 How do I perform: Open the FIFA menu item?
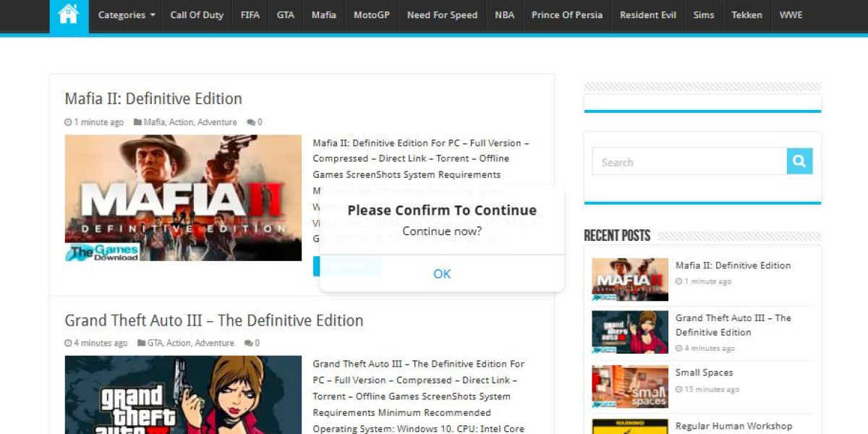pos(250,15)
